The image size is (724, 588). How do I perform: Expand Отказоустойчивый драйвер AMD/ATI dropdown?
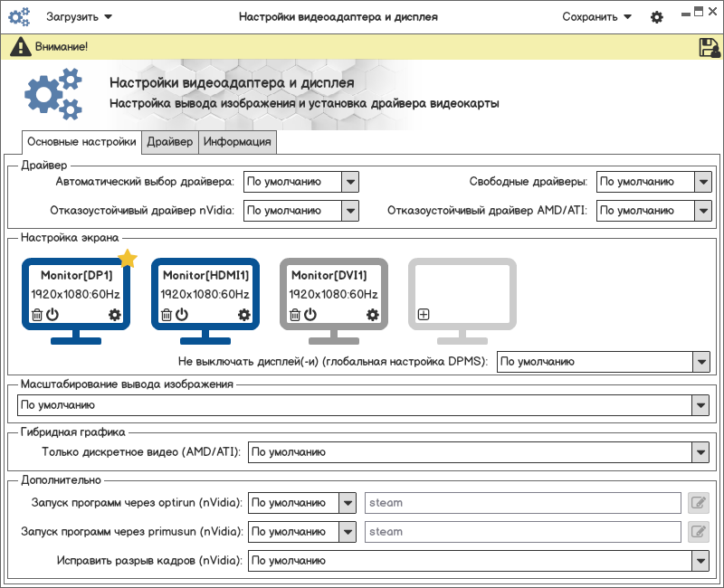pos(653,211)
